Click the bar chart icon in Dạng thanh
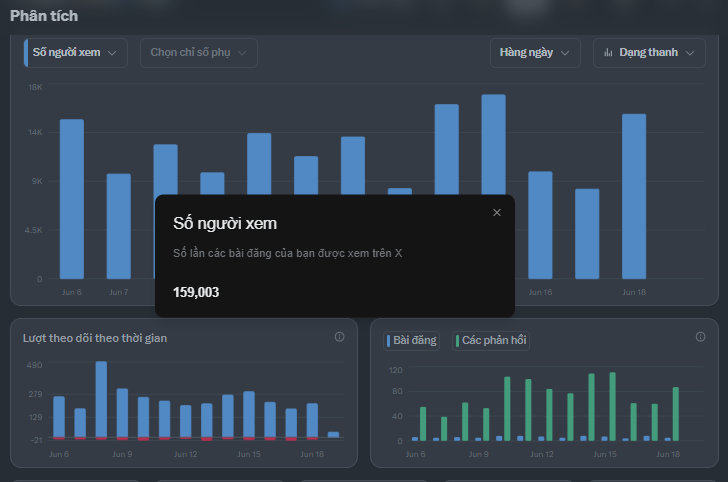This screenshot has height=482, width=728. point(608,52)
